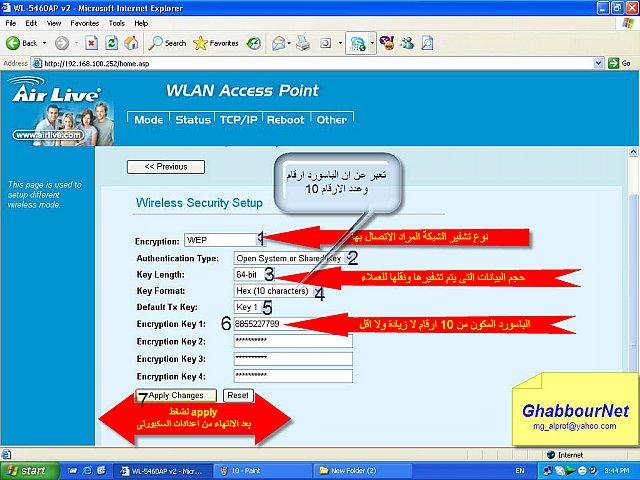
Task: Open the Key Length 64-bit dropdown
Action: click(252, 275)
